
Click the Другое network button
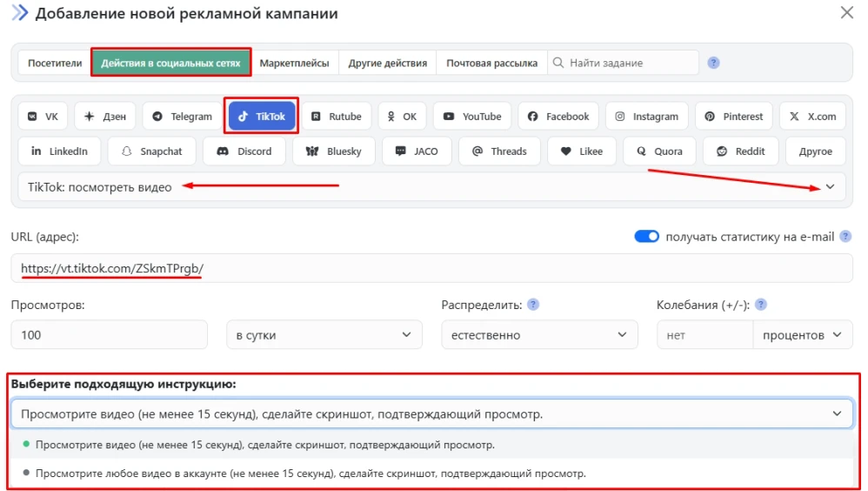pos(816,151)
